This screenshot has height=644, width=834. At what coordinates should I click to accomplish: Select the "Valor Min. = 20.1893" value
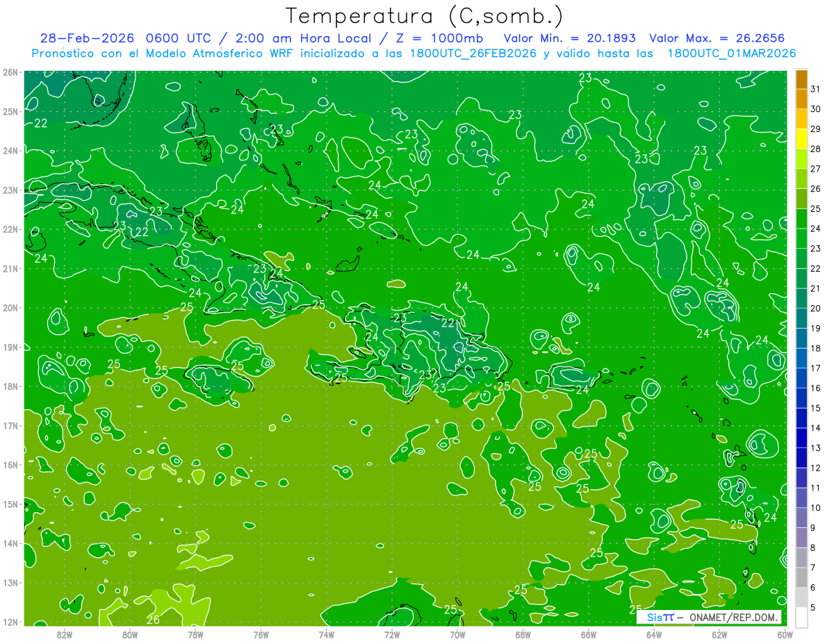[x=570, y=38]
